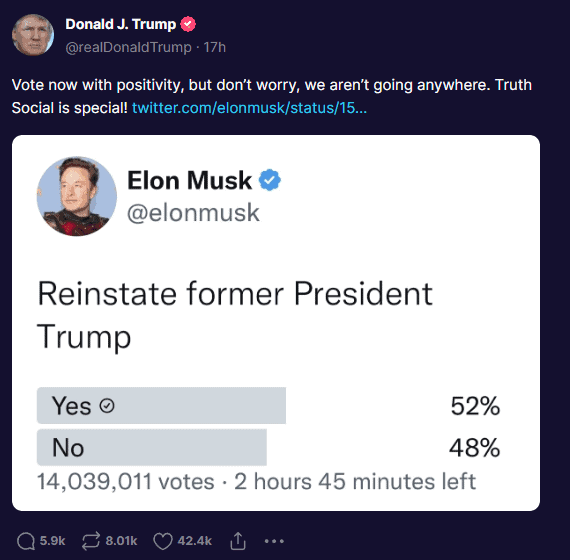Click the reply comment bubble icon

(26, 541)
